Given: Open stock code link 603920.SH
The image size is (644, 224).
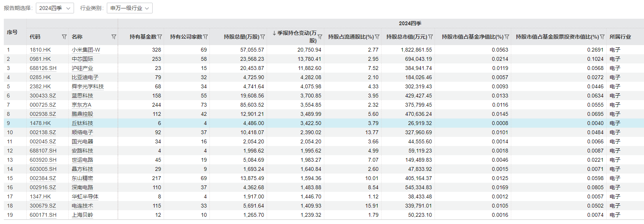Looking at the screenshot, I should (x=43, y=160).
